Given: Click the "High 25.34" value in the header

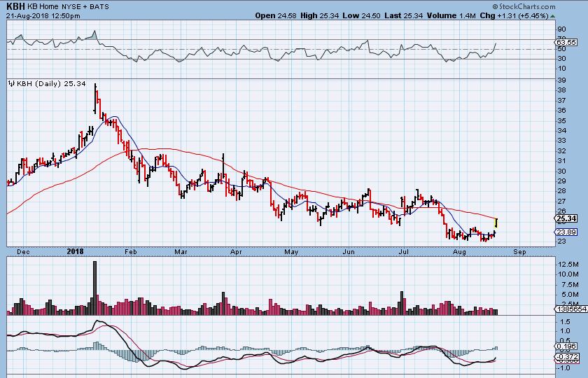Looking at the screenshot, I should click(319, 15).
